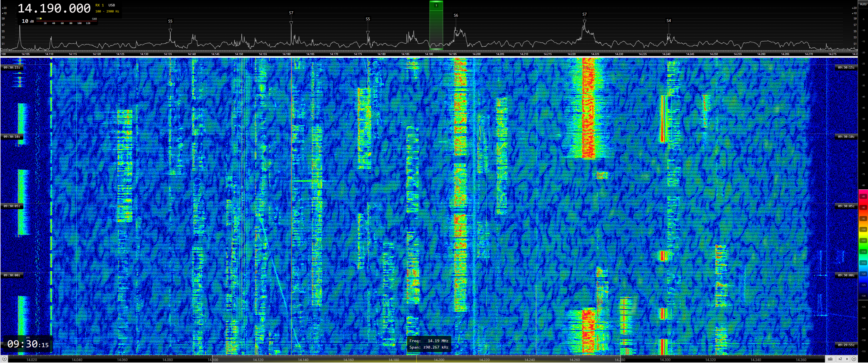Screen dimensions: 868x363
Task: Click the spectrum-waterfall splitter handle
Action: pos(429,57)
